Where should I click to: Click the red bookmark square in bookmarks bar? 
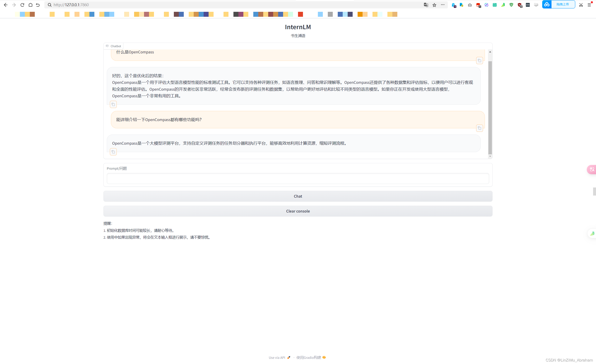tap(300, 14)
